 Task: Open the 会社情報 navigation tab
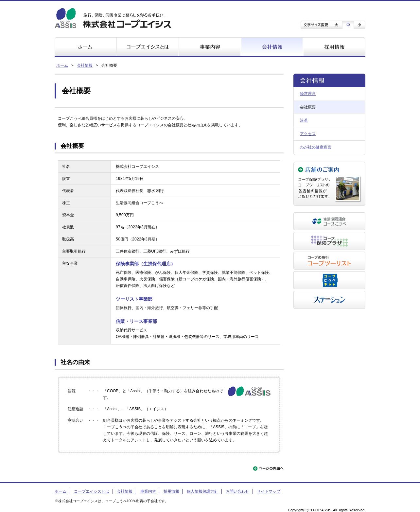coord(272,47)
